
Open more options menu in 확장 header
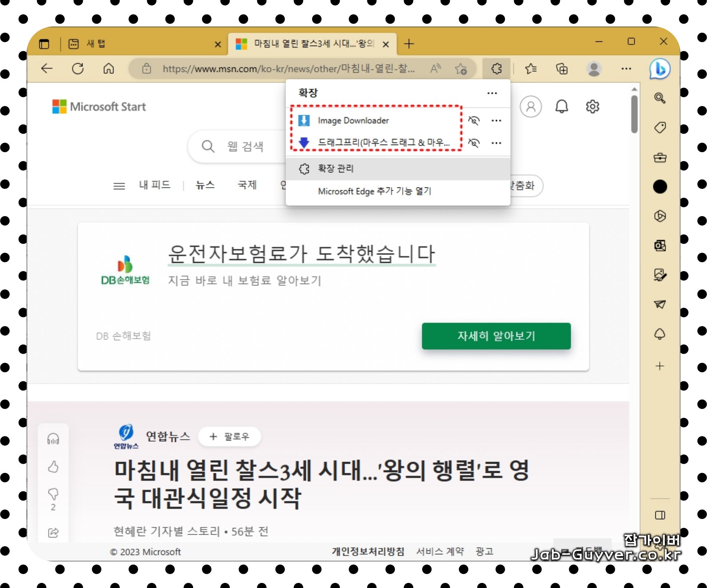click(492, 93)
